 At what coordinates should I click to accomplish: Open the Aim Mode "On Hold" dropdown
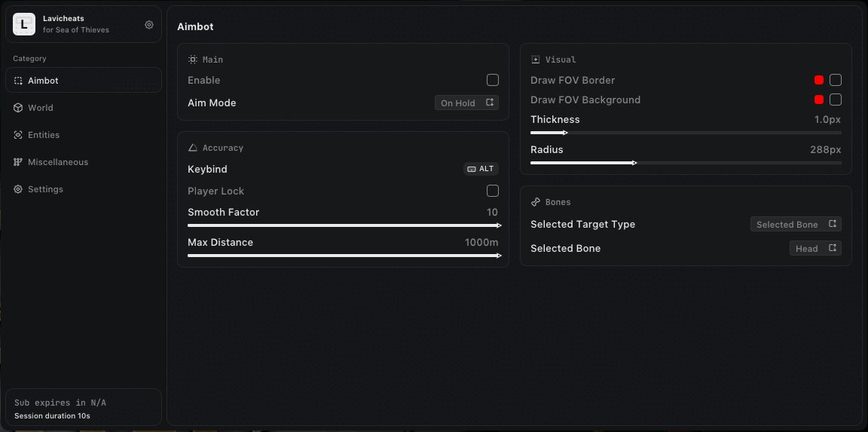(x=466, y=103)
